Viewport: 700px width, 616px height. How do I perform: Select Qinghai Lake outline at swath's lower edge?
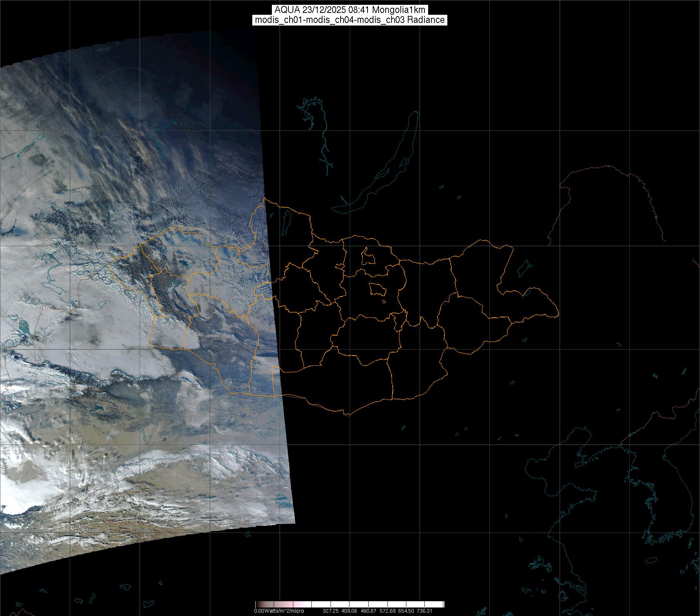click(x=283, y=501)
